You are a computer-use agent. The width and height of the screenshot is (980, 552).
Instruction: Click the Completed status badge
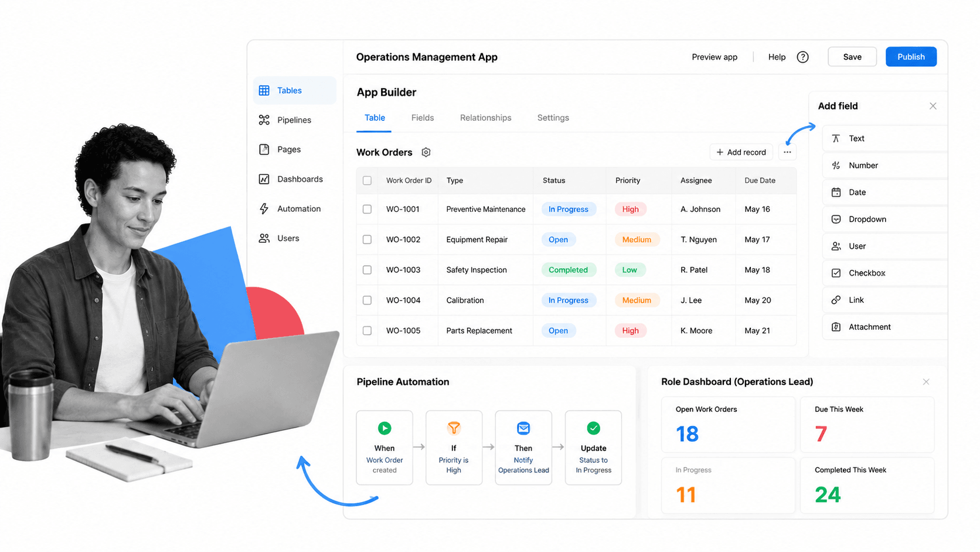point(568,270)
